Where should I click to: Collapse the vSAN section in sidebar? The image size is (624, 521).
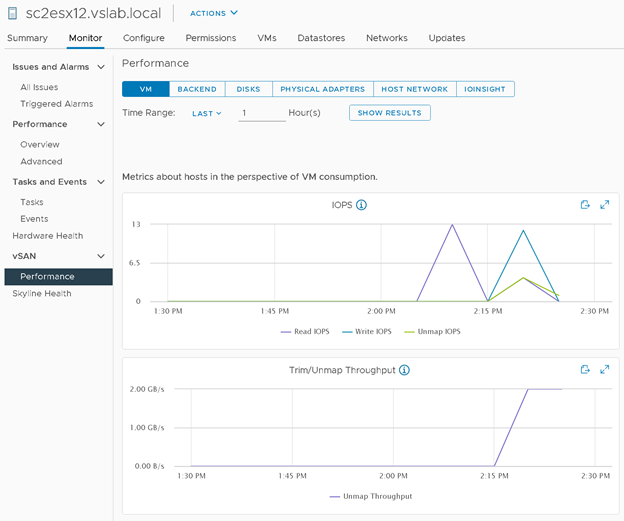tap(101, 257)
